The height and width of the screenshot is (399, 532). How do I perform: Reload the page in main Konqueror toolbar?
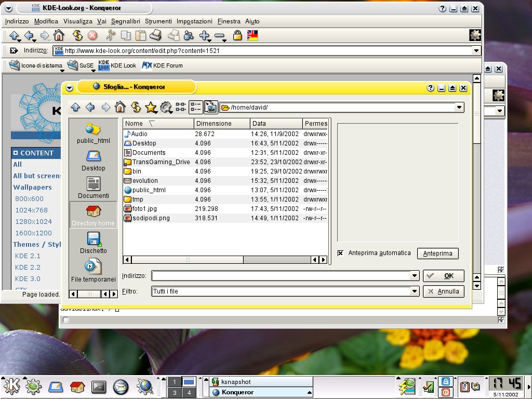click(x=77, y=35)
